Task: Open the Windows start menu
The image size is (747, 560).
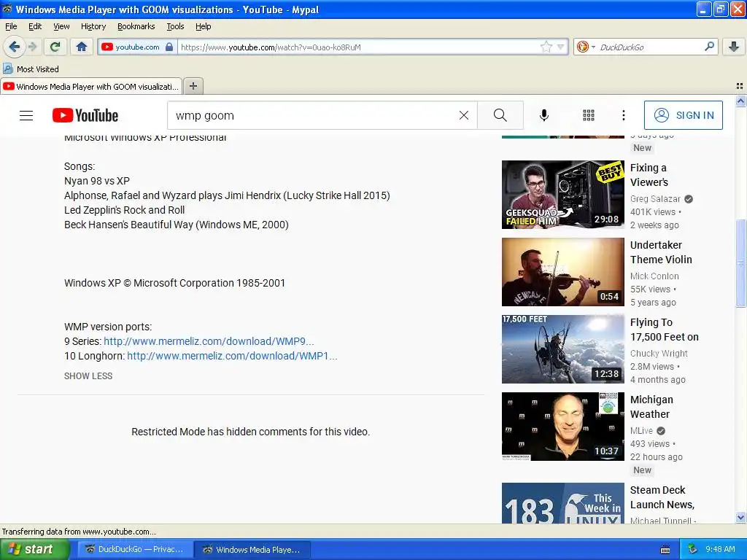Action: (35, 549)
